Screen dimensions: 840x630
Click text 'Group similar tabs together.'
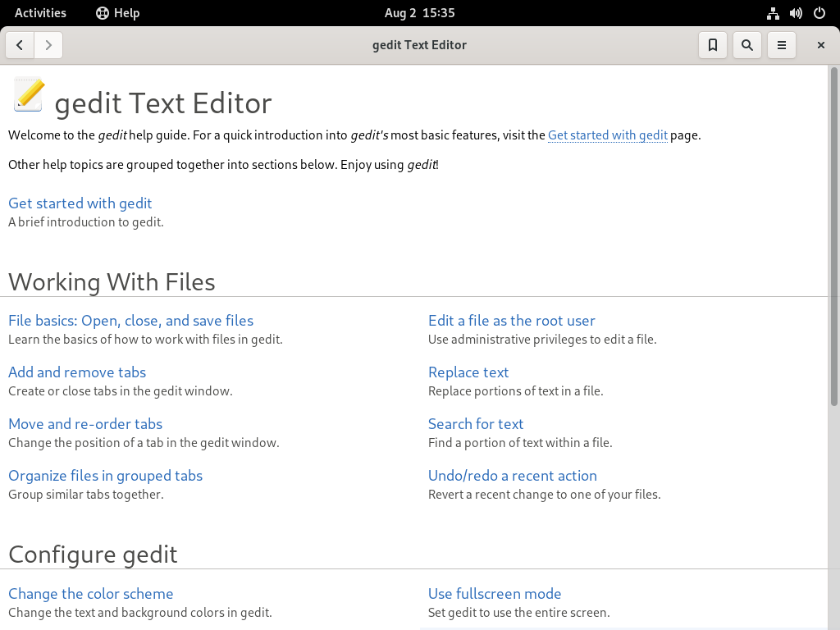tap(85, 494)
